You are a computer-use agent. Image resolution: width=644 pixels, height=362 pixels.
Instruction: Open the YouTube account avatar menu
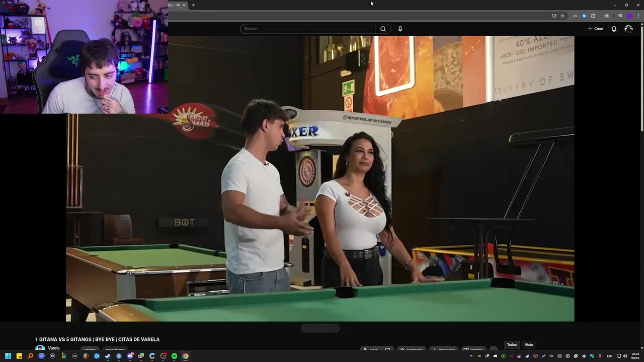[x=628, y=29]
